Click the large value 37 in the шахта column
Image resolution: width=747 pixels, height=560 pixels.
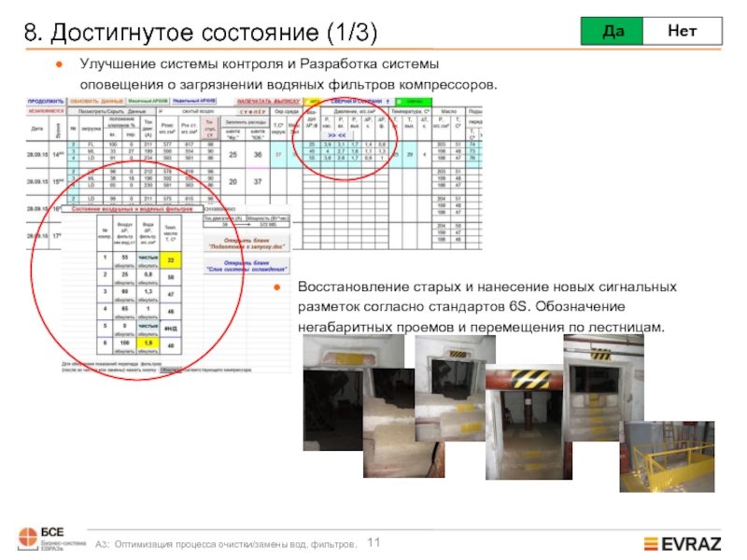258,182
